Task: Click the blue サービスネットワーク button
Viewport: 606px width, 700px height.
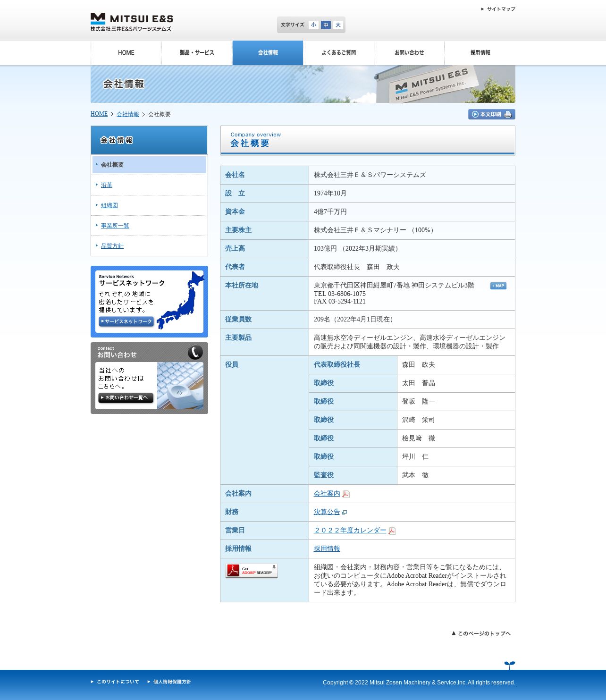Action: (x=126, y=321)
